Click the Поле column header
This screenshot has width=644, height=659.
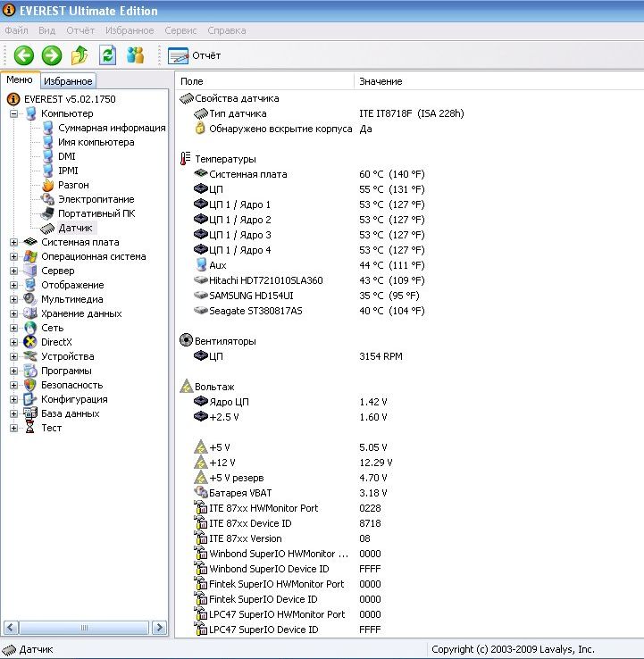click(x=264, y=81)
